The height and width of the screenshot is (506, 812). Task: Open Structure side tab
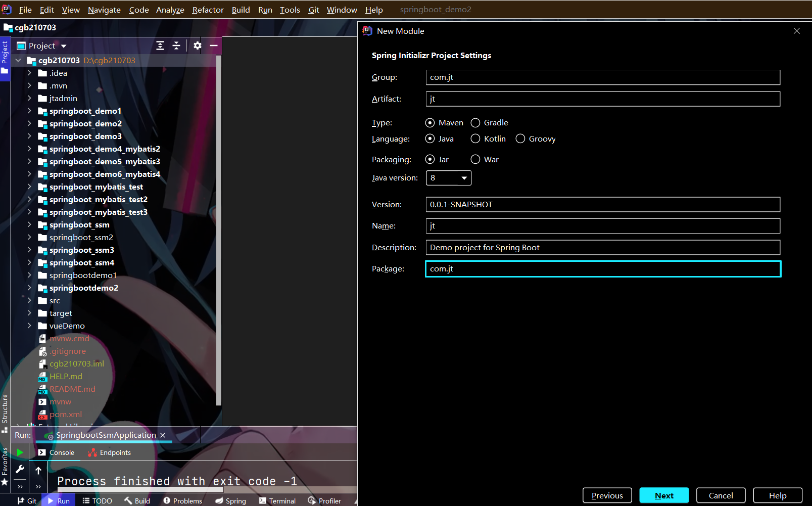(x=5, y=413)
